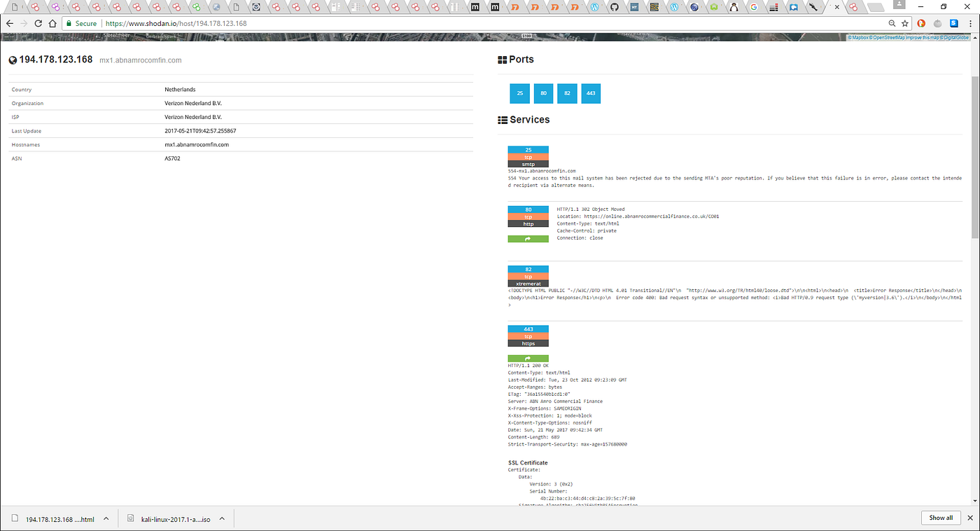Open the zoom indicator in the address bar
This screenshot has width=980, height=531.
pos(892,23)
